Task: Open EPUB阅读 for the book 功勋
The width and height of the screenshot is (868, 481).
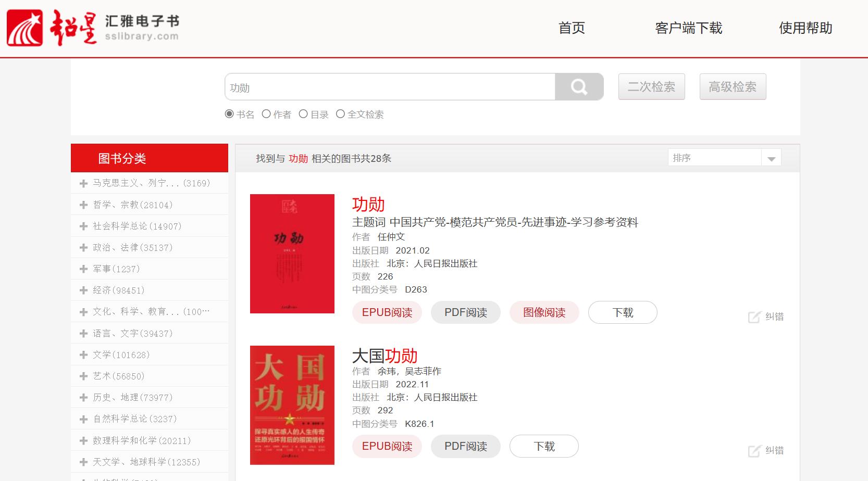Action: click(387, 312)
